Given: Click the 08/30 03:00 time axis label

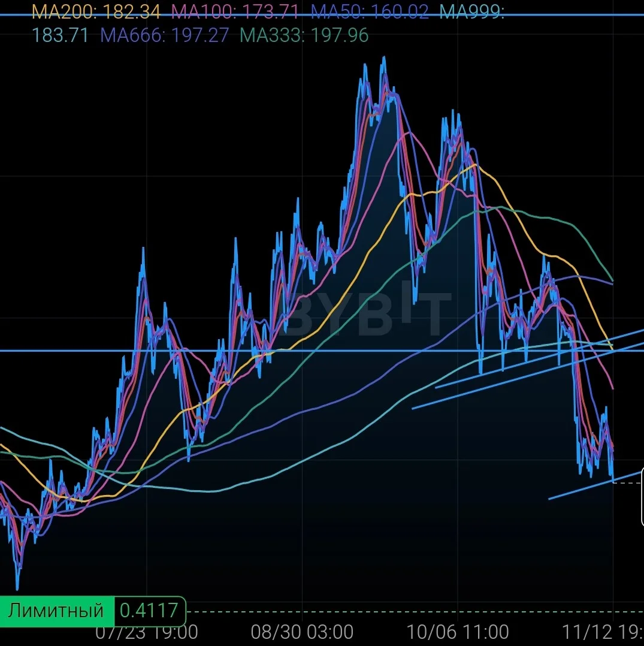Looking at the screenshot, I should 302,632.
